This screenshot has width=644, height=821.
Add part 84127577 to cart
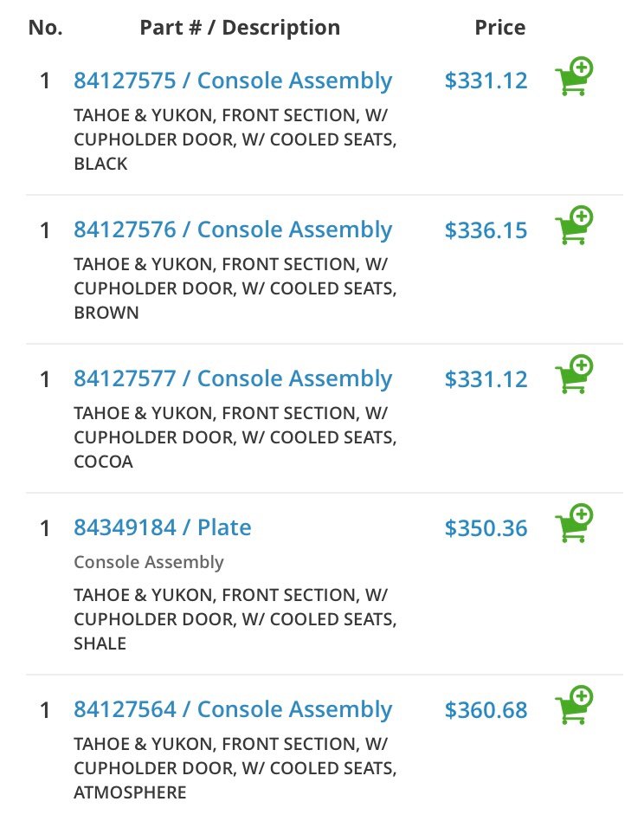(574, 374)
